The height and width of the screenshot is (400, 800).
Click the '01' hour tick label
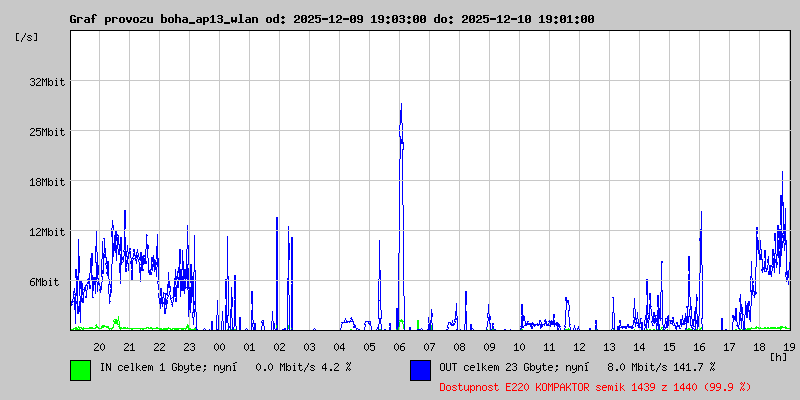(x=249, y=347)
